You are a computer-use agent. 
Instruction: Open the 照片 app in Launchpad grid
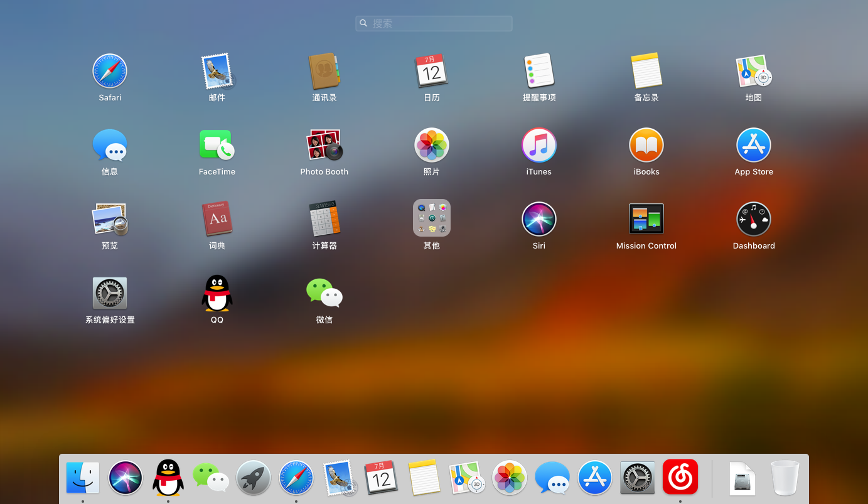[x=432, y=145]
